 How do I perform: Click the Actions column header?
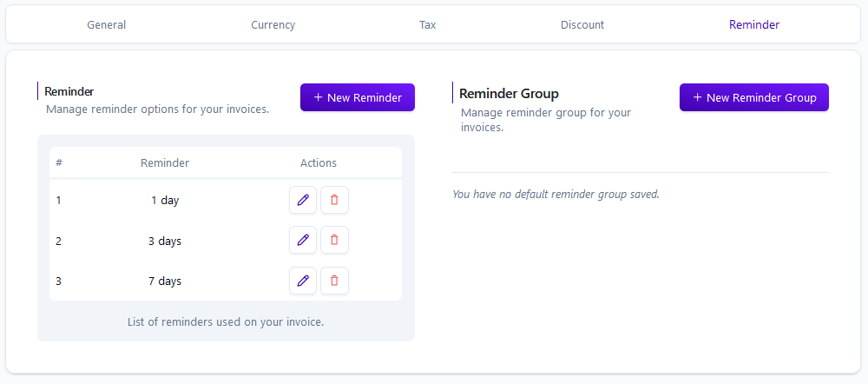[319, 163]
